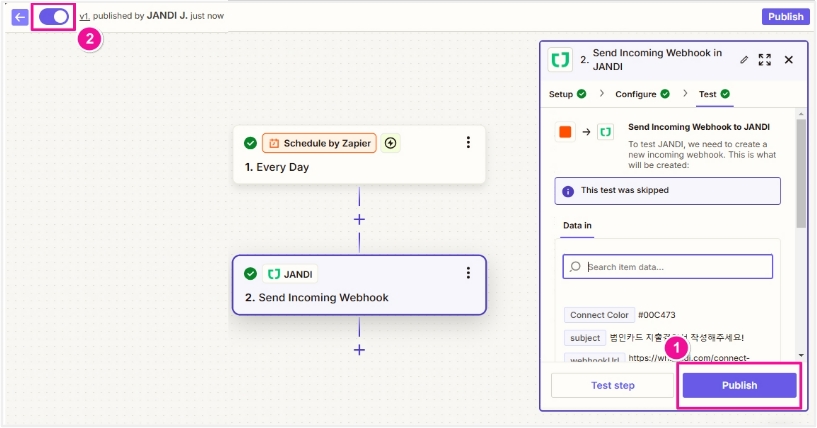Open the Test tab
Viewport: 817px width, 428px height.
714,94
